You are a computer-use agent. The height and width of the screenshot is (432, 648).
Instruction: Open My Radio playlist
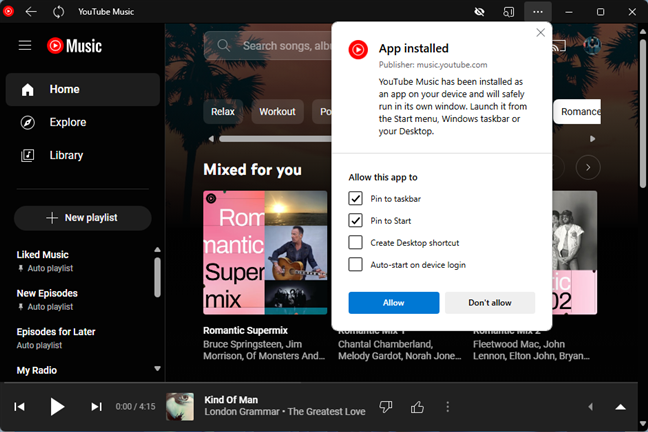coord(37,370)
